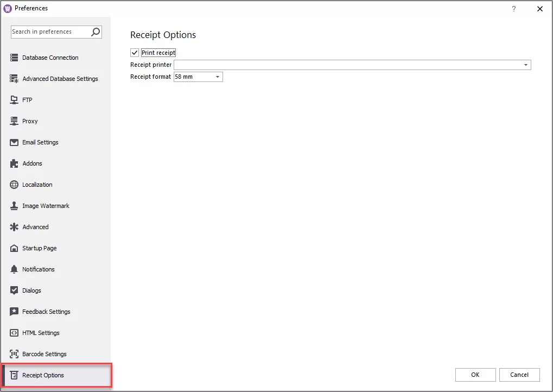Click the search magnifier icon
553x392 pixels.
96,32
